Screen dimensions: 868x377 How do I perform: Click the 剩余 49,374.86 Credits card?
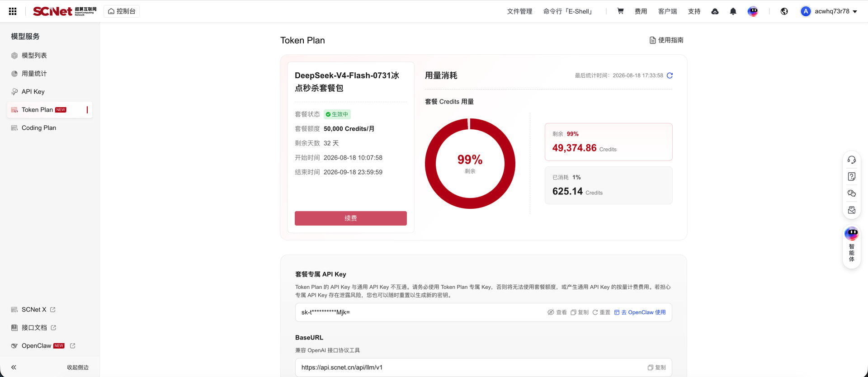(x=609, y=142)
